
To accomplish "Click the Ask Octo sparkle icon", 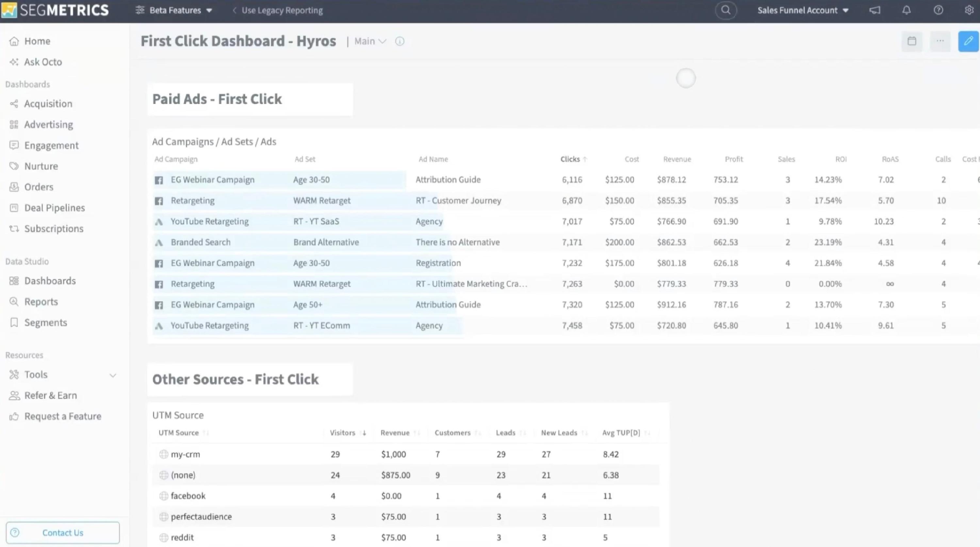I will (x=14, y=62).
